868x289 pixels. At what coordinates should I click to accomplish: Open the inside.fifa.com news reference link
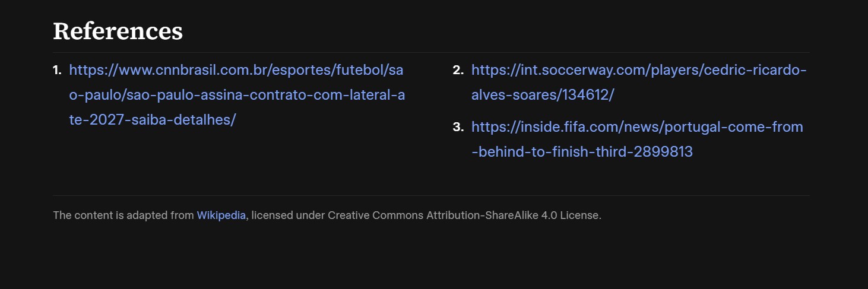click(636, 127)
